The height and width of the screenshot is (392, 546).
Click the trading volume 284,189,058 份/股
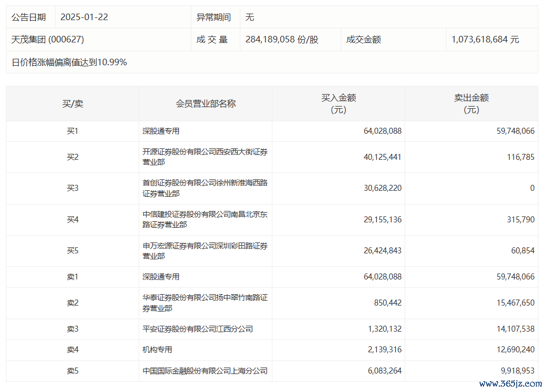282,40
